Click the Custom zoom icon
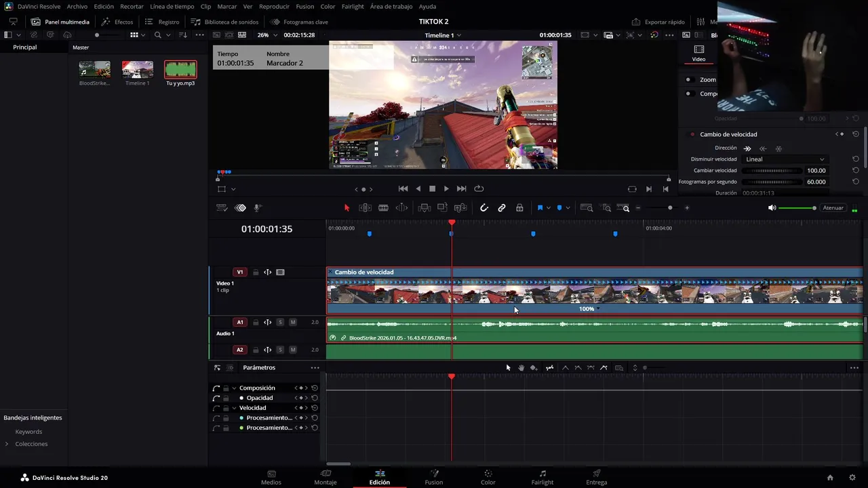 (625, 208)
